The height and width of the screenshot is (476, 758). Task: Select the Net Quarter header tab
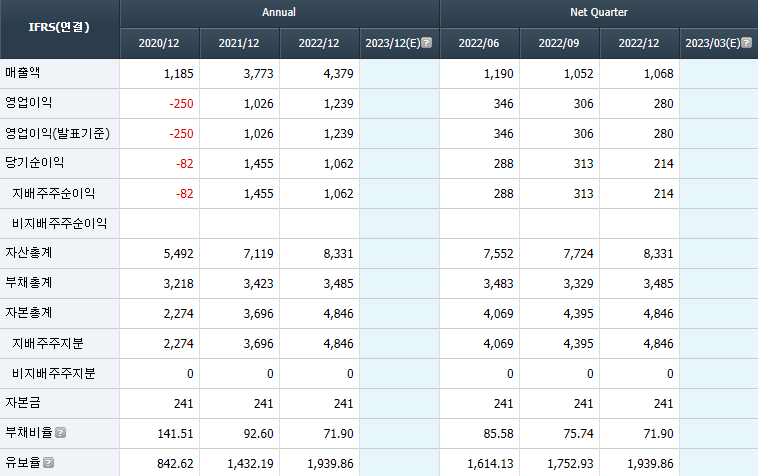[599, 13]
